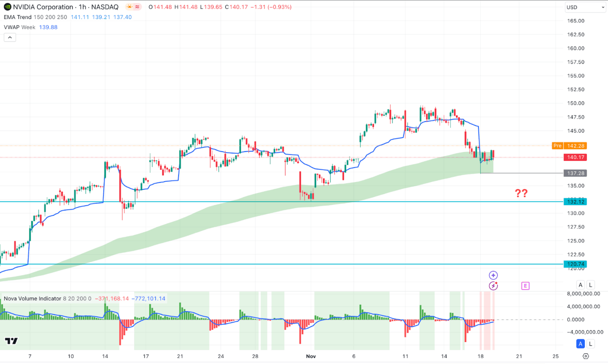Click the pre-market session sun icon
This screenshot has width=608, height=364.
click(130, 7)
